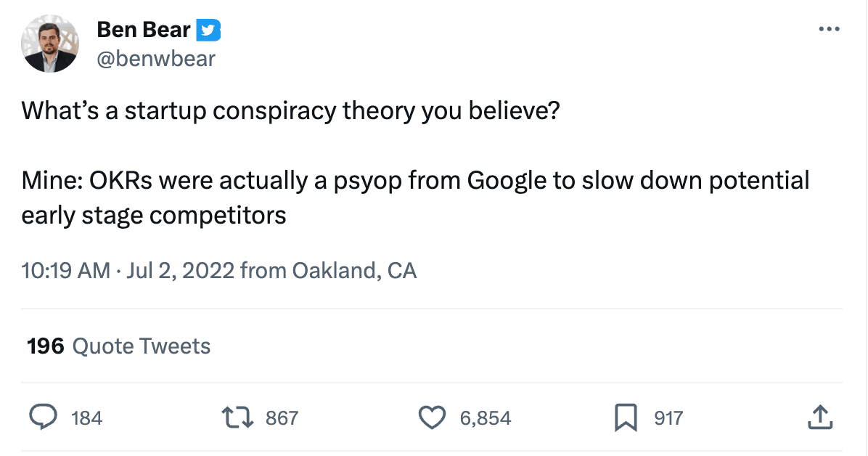Like the tweet with heart icon
The height and width of the screenshot is (456, 868).
432,418
